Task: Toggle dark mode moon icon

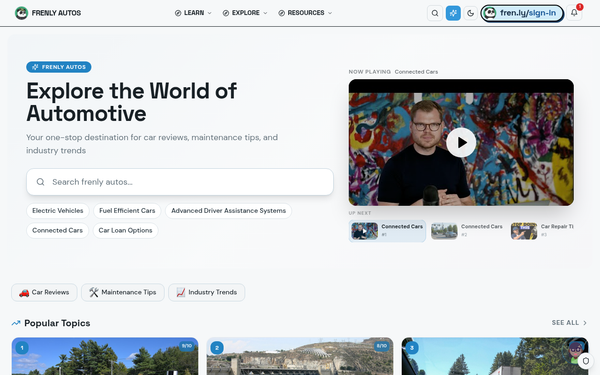Action: [x=470, y=13]
